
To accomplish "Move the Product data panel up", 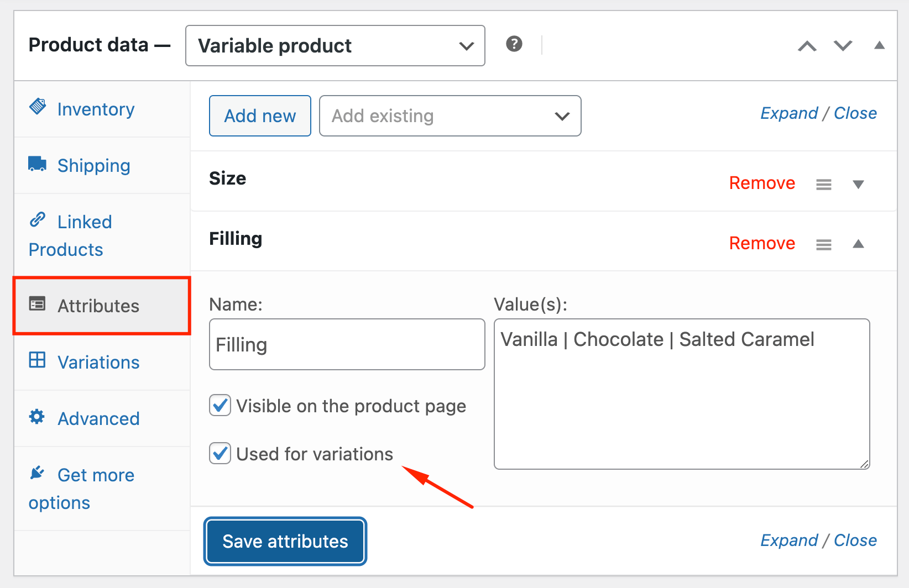I will point(807,46).
